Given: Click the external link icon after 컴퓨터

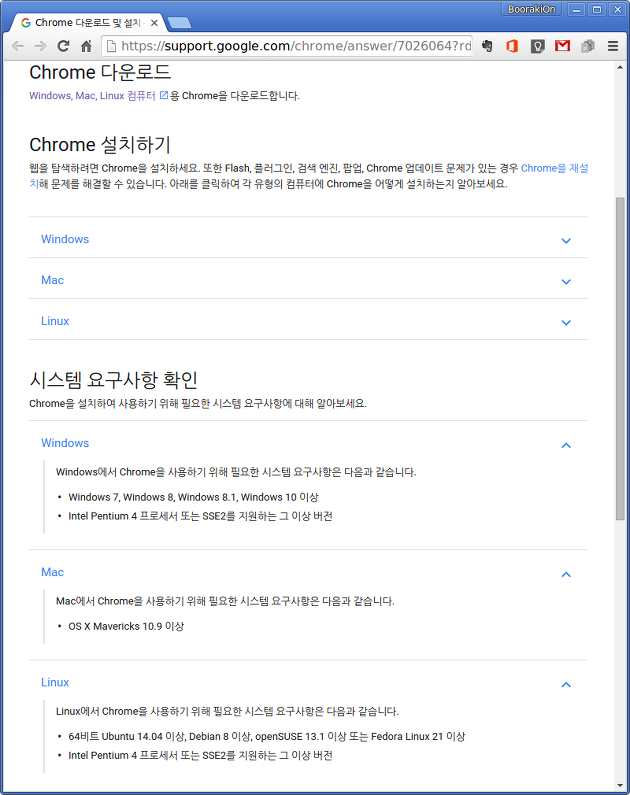Looking at the screenshot, I should (x=164, y=95).
